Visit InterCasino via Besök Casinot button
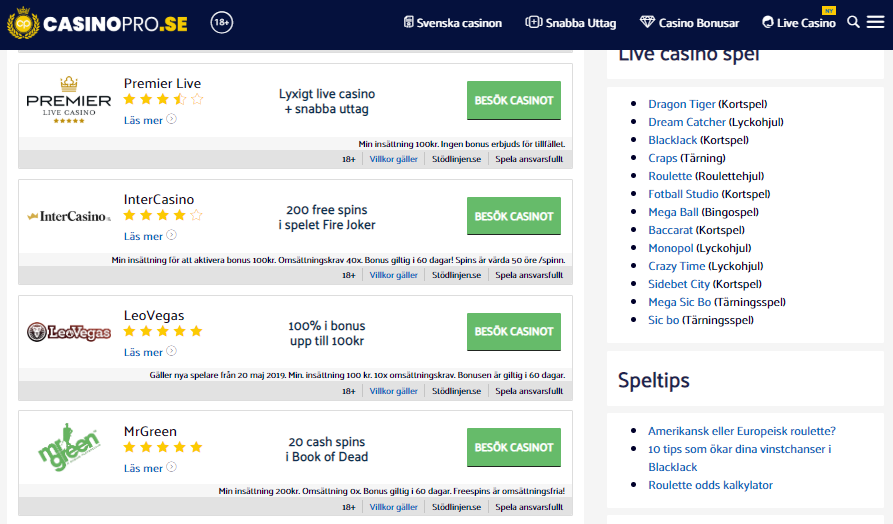 (x=514, y=216)
